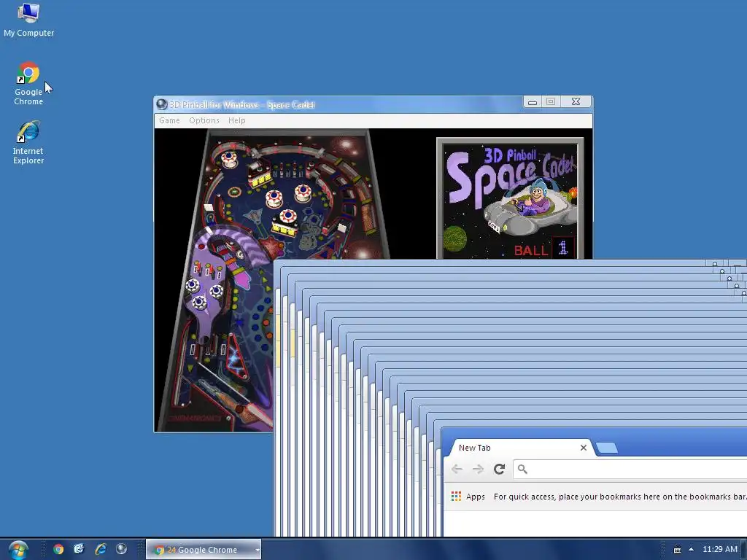This screenshot has height=560, width=747.
Task: Click the BALL 1 indicator in Pinball
Action: click(544, 249)
